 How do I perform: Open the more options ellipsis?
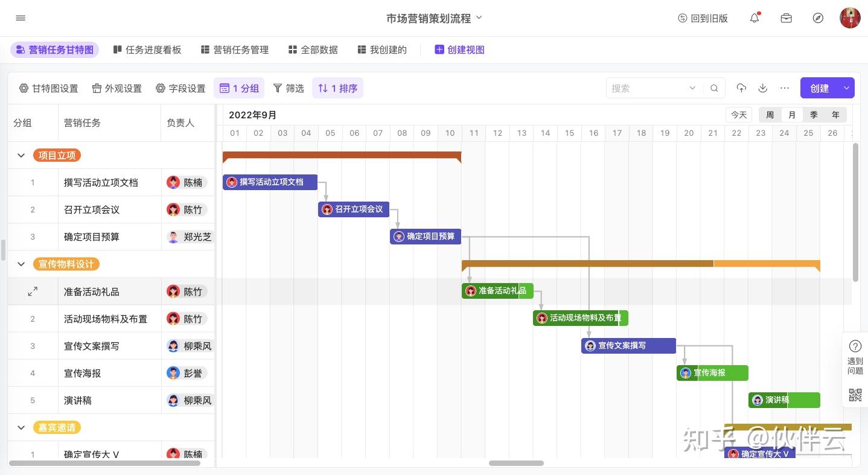785,88
